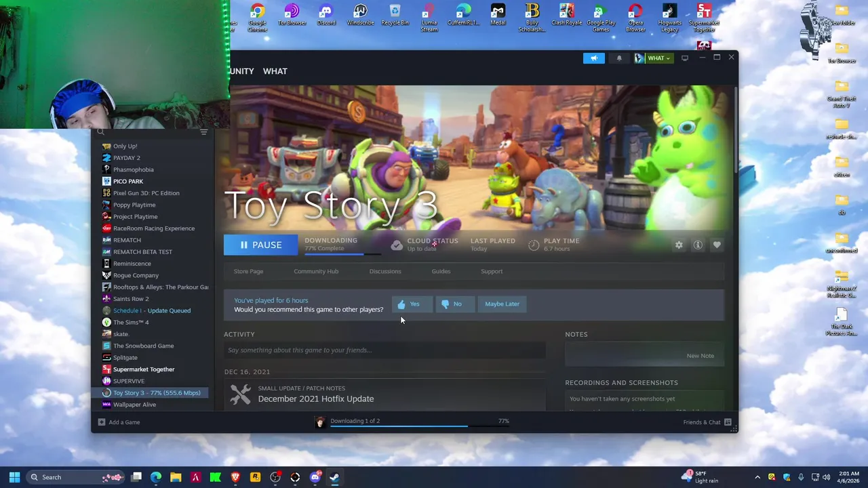Click activity 'Say something' input field

[384, 350]
